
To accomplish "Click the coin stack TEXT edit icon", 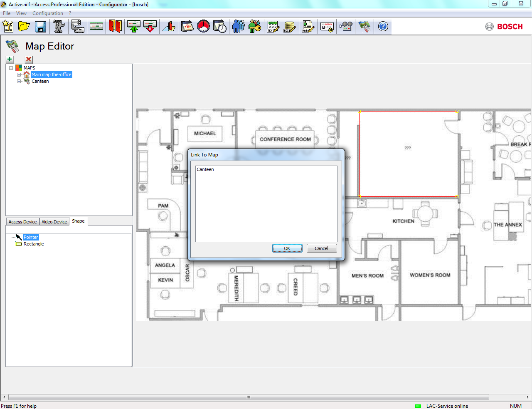I will [289, 26].
